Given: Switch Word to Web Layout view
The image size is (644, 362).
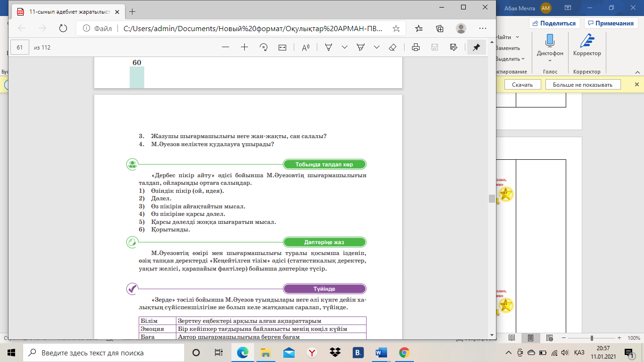Looking at the screenshot, I should pyautogui.click(x=550, y=338).
